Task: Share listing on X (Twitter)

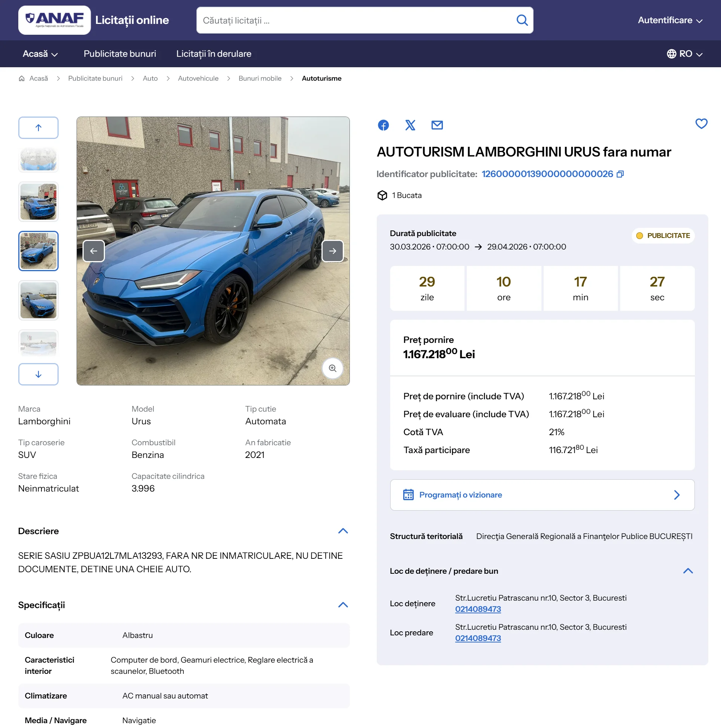Action: coord(410,125)
